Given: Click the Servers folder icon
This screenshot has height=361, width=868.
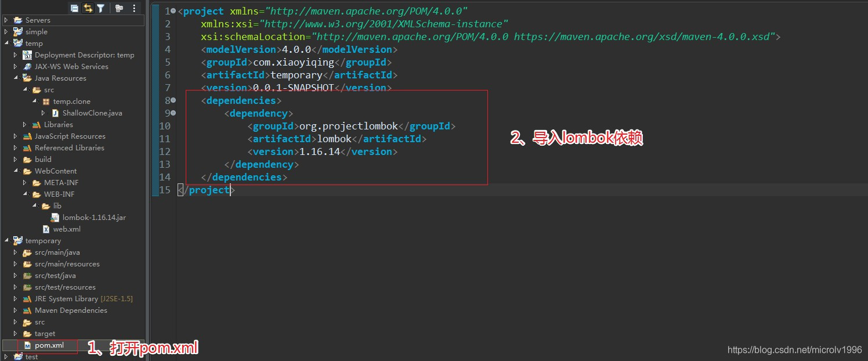Looking at the screenshot, I should 17,20.
